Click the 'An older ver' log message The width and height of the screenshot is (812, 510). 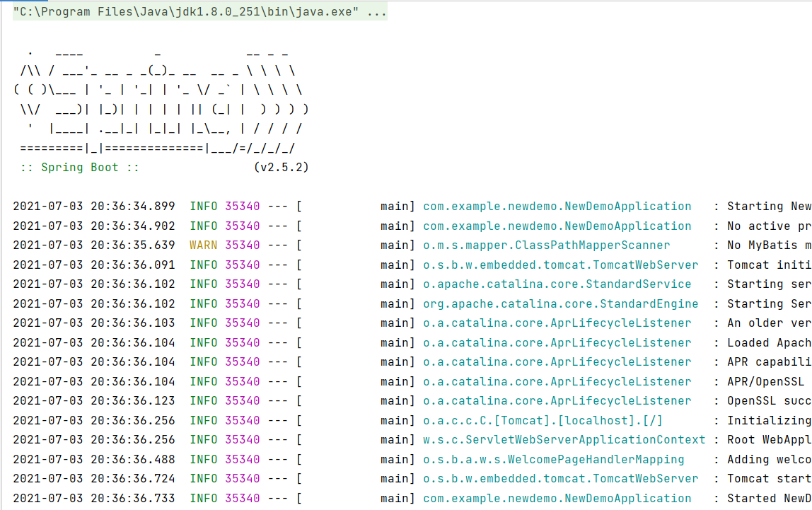click(x=769, y=323)
